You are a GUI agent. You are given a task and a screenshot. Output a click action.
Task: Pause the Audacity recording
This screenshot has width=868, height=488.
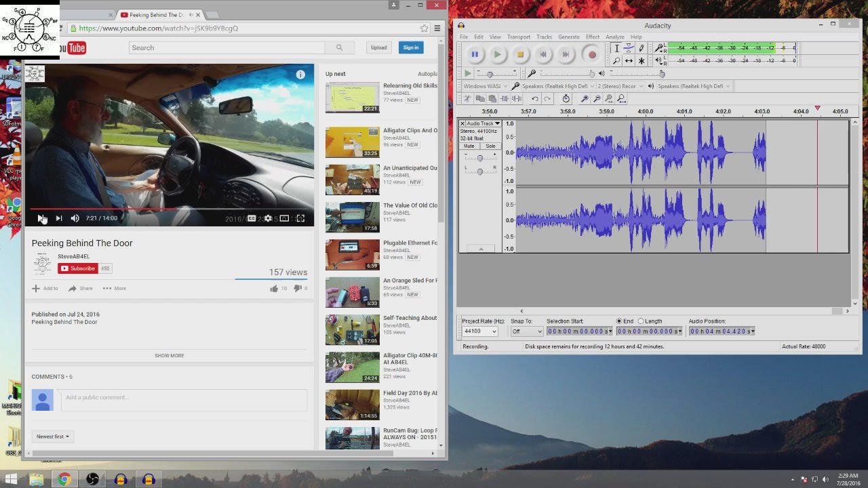point(475,54)
